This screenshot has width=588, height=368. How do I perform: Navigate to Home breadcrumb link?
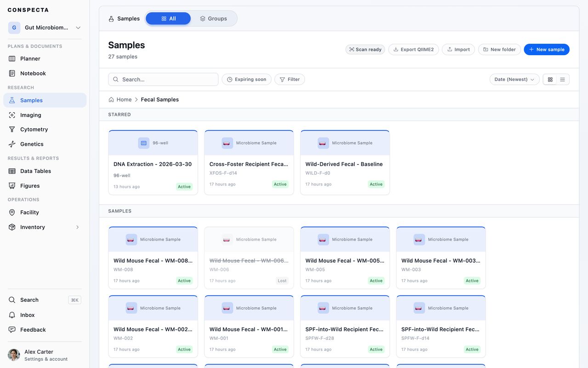tap(120, 99)
